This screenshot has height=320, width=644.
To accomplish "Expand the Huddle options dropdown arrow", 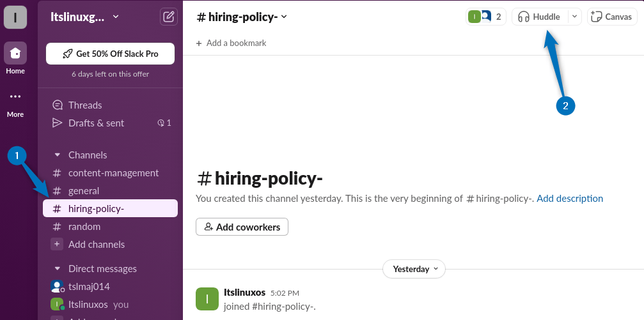I will 574,17.
